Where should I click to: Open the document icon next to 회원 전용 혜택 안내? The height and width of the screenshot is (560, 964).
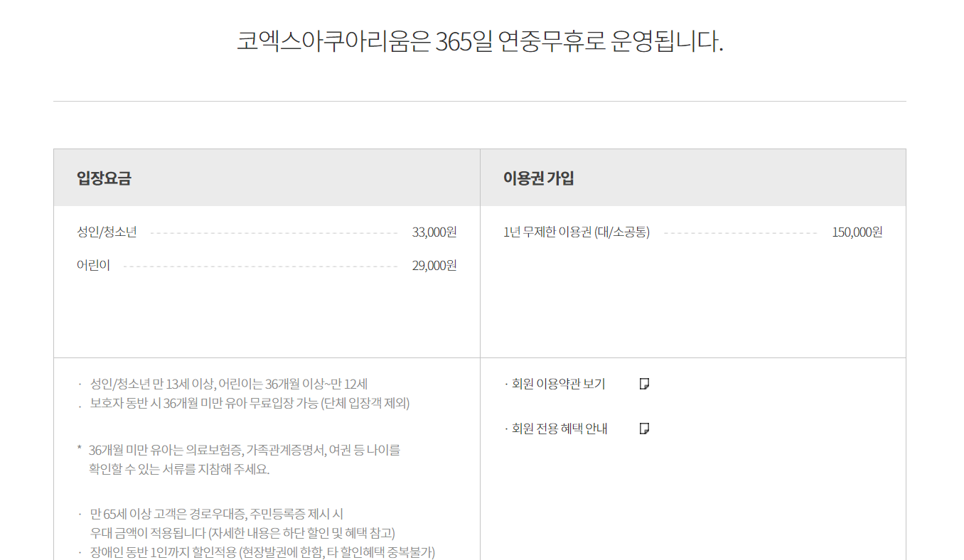[x=644, y=429]
